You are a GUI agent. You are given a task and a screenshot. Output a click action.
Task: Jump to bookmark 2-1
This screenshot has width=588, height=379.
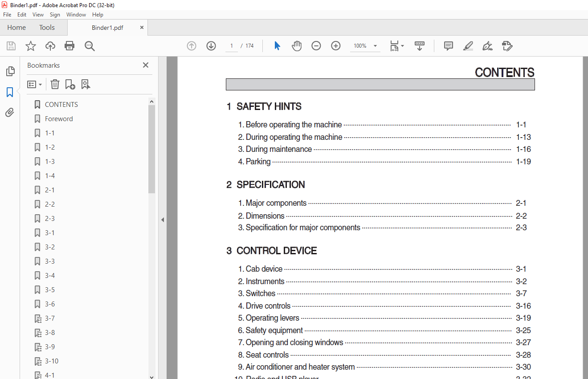click(x=50, y=190)
